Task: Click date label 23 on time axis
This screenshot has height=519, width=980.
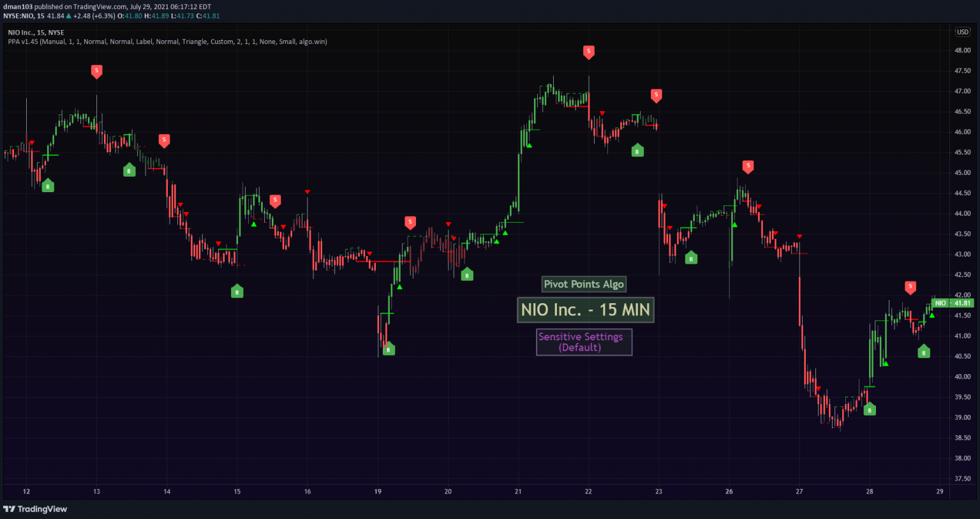Action: click(x=658, y=492)
